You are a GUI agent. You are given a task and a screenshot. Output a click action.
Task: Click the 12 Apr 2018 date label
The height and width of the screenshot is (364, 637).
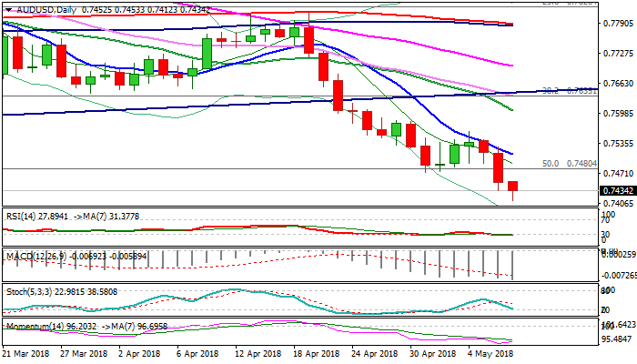[258, 354]
